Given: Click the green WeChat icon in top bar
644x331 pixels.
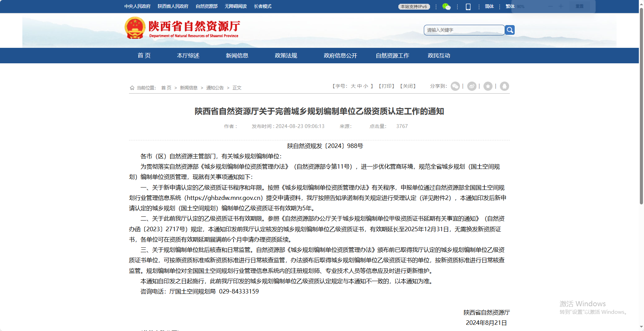Looking at the screenshot, I should click(446, 7).
